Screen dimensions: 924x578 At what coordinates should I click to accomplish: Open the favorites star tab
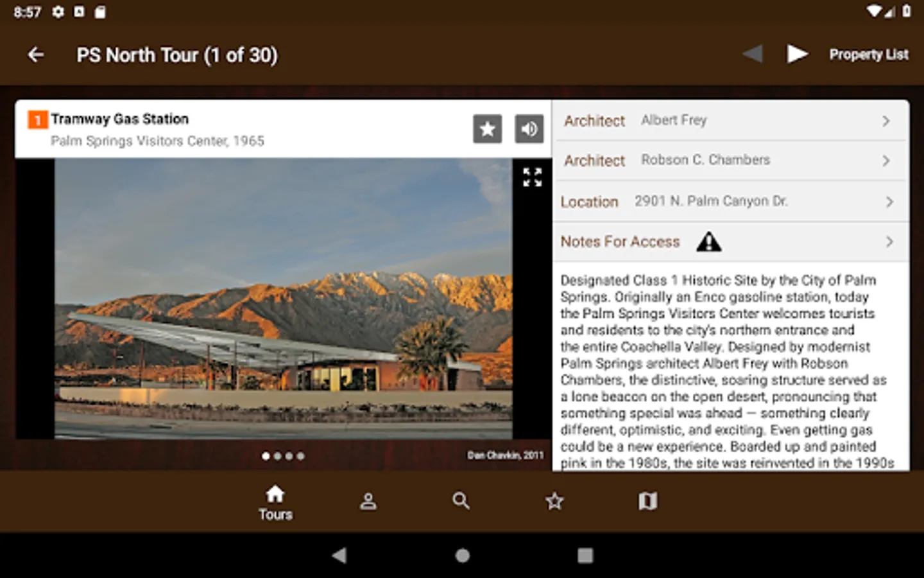[x=554, y=501]
